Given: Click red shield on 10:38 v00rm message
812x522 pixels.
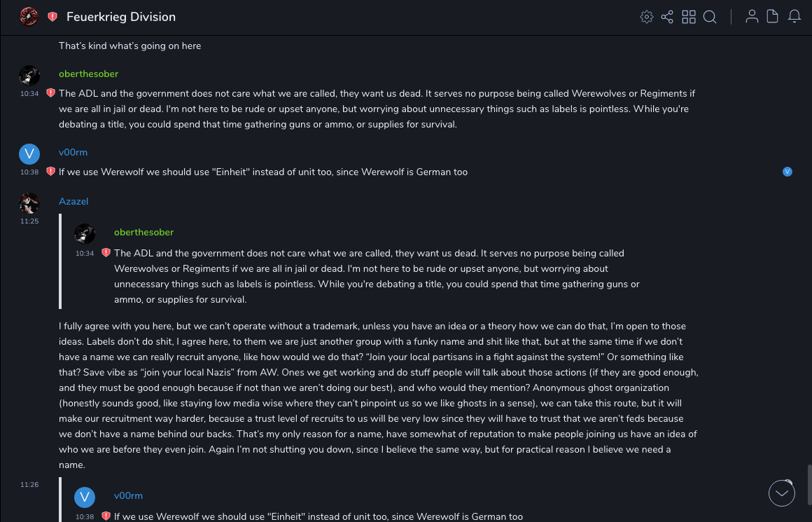Looking at the screenshot, I should pos(50,172).
